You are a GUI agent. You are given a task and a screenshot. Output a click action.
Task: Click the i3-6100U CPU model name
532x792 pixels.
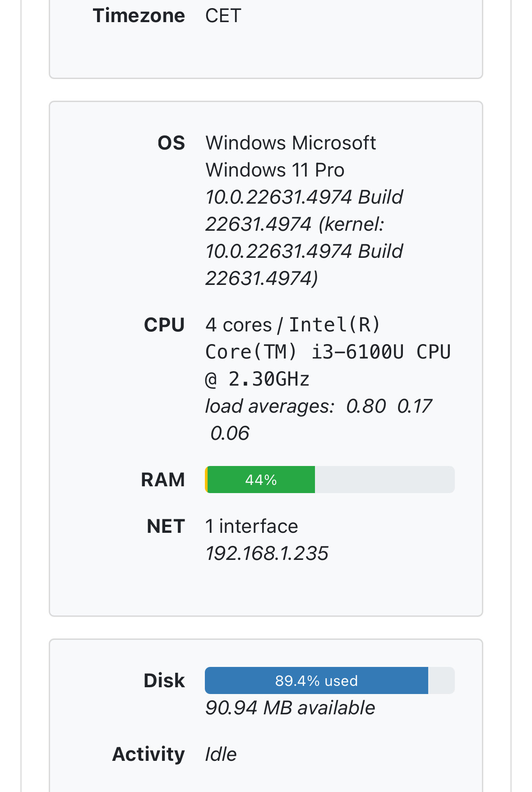click(x=357, y=352)
